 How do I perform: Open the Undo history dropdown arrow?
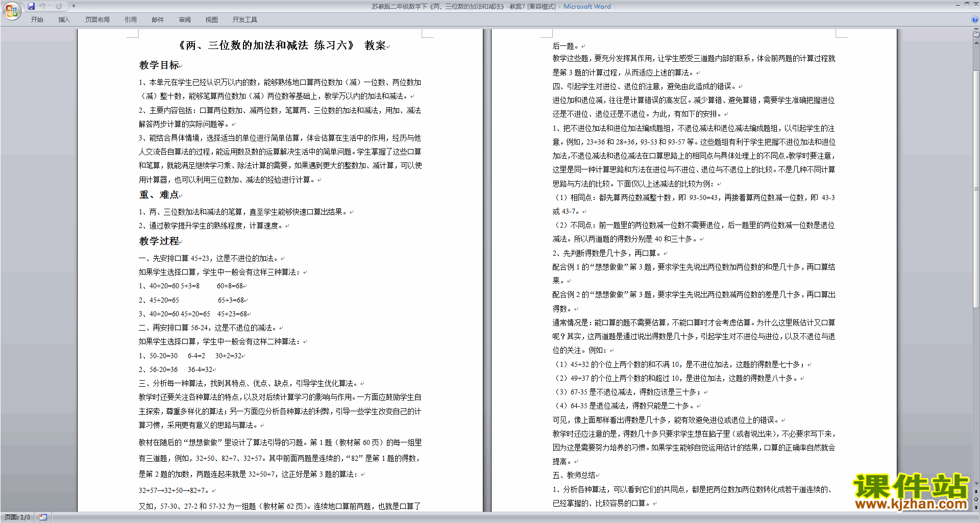(x=50, y=6)
